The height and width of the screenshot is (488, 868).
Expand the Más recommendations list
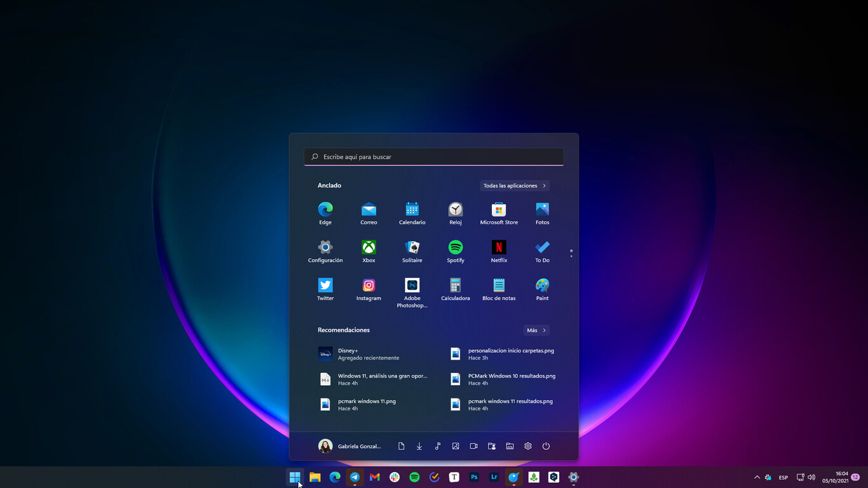(x=536, y=330)
